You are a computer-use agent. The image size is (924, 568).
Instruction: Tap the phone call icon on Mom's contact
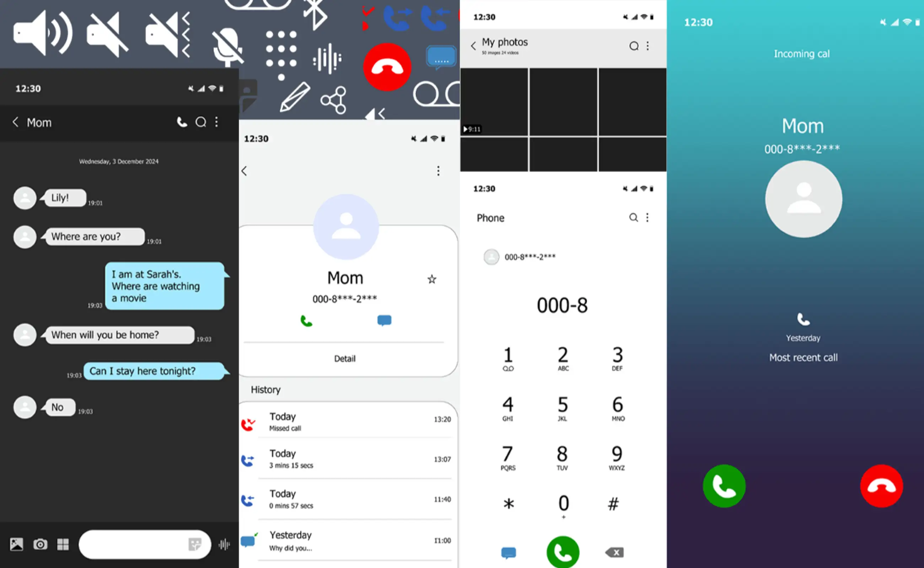pyautogui.click(x=306, y=321)
